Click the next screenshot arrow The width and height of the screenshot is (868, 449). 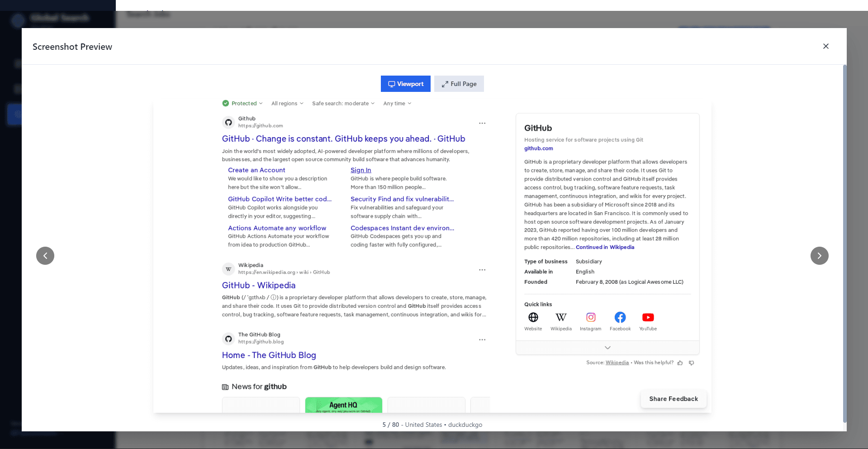pyautogui.click(x=819, y=256)
